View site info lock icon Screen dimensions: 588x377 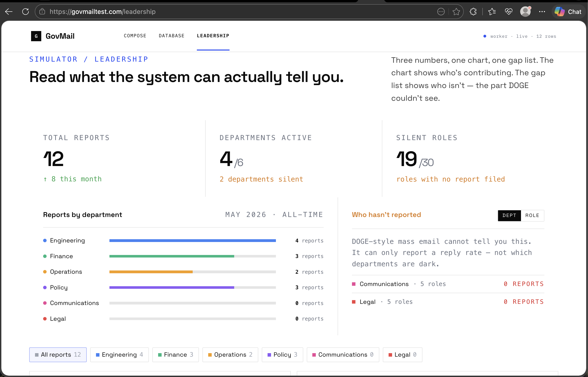coord(42,12)
